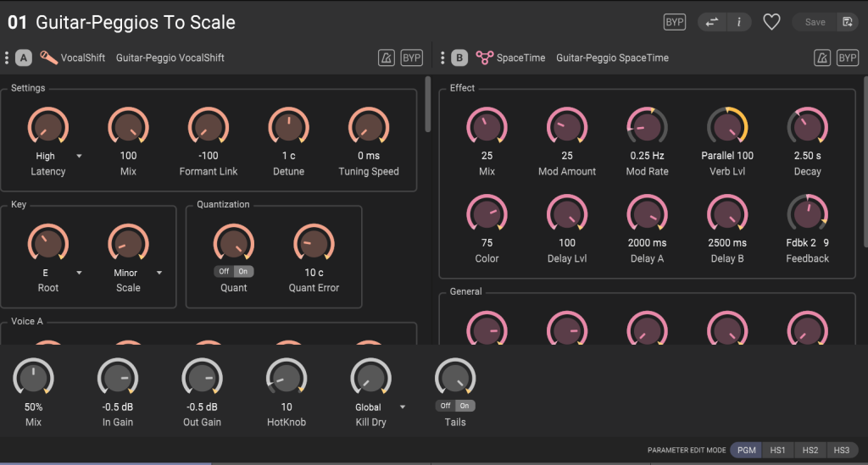Viewport: 868px width, 465px height.
Task: Click the Verb Lvl knob
Action: [x=727, y=126]
